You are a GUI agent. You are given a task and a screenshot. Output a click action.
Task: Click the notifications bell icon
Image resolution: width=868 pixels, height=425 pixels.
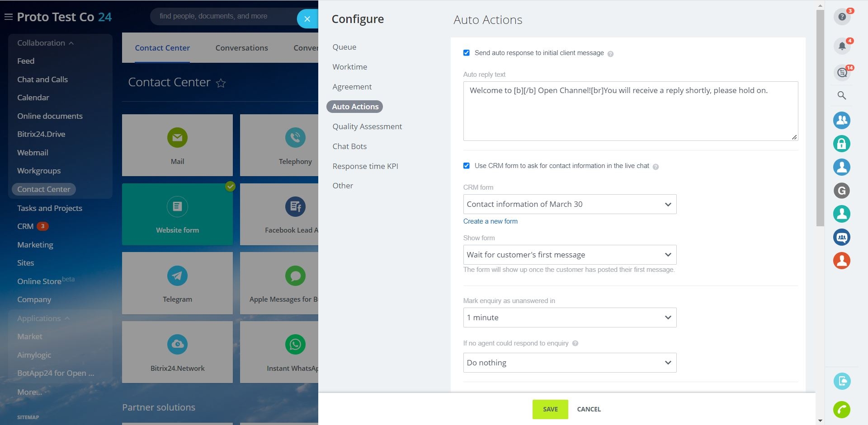(841, 46)
